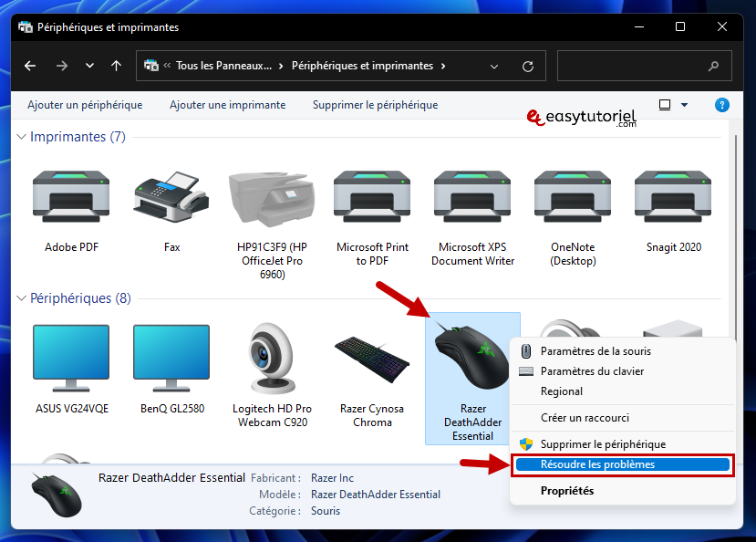Click the Imprimantes (7) group header
The image size is (756, 542).
tap(78, 137)
